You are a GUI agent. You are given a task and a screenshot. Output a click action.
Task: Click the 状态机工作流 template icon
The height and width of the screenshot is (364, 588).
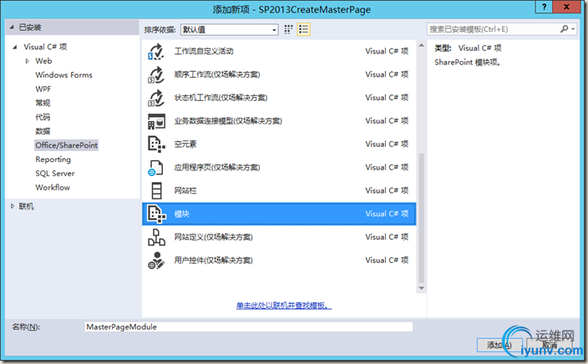(156, 98)
